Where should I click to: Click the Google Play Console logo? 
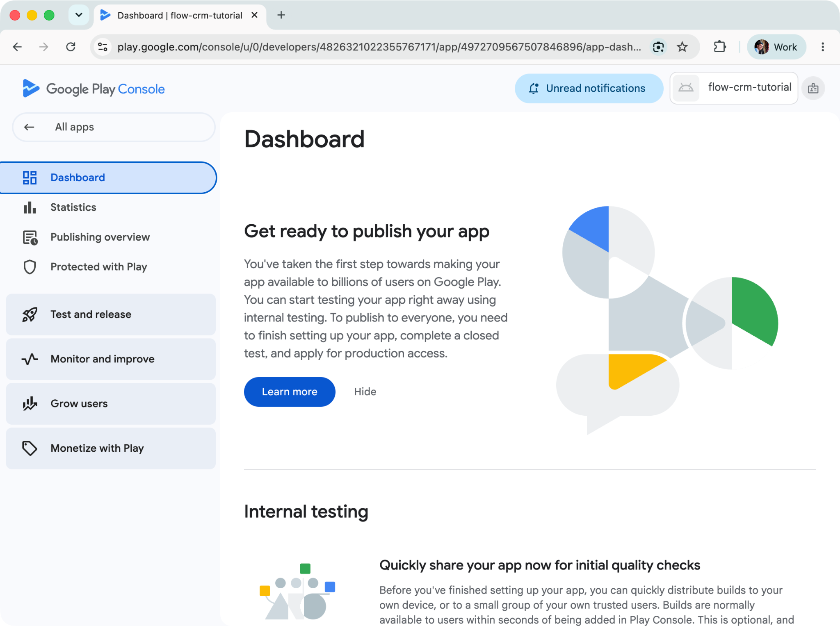coord(94,89)
